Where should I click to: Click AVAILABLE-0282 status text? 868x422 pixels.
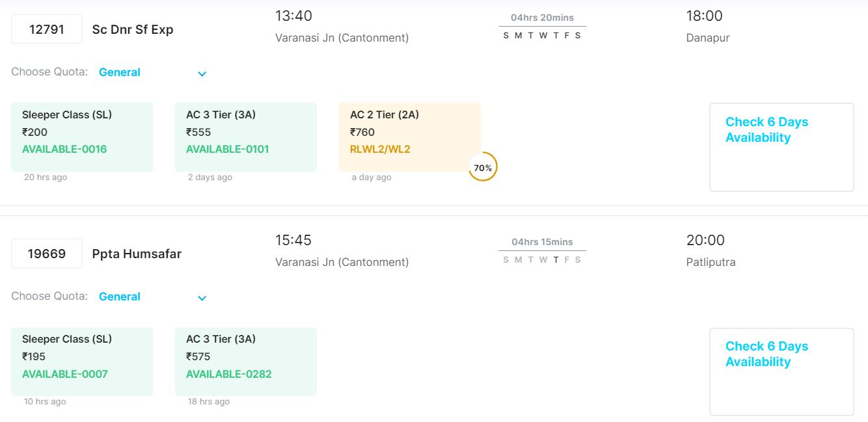229,374
